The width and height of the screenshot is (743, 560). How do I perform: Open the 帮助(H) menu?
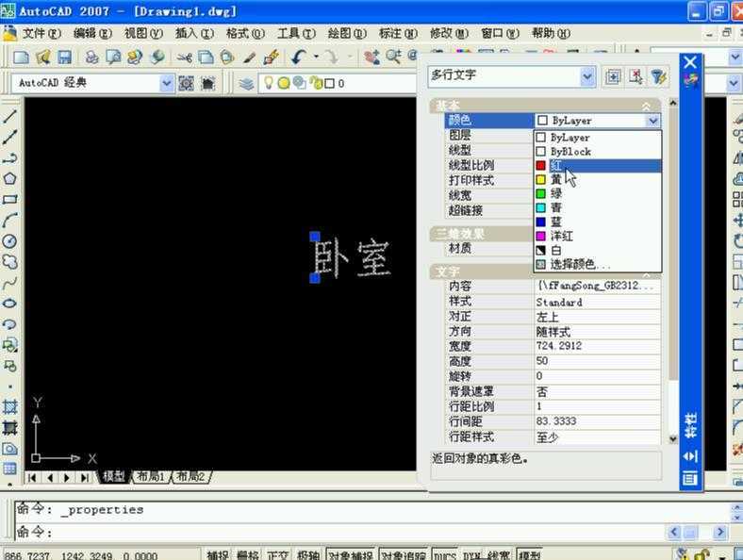pos(551,34)
